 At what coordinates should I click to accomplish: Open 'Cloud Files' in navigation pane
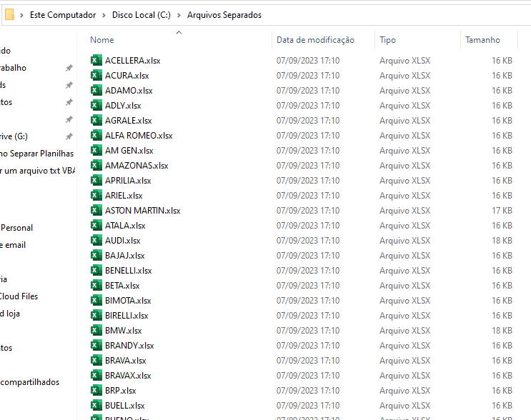tap(19, 296)
